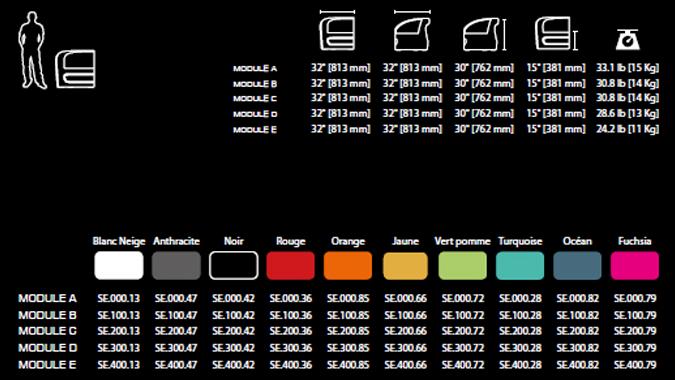This screenshot has width=675, height=380.
Task: Click the overall height dimension icon
Action: tap(484, 34)
